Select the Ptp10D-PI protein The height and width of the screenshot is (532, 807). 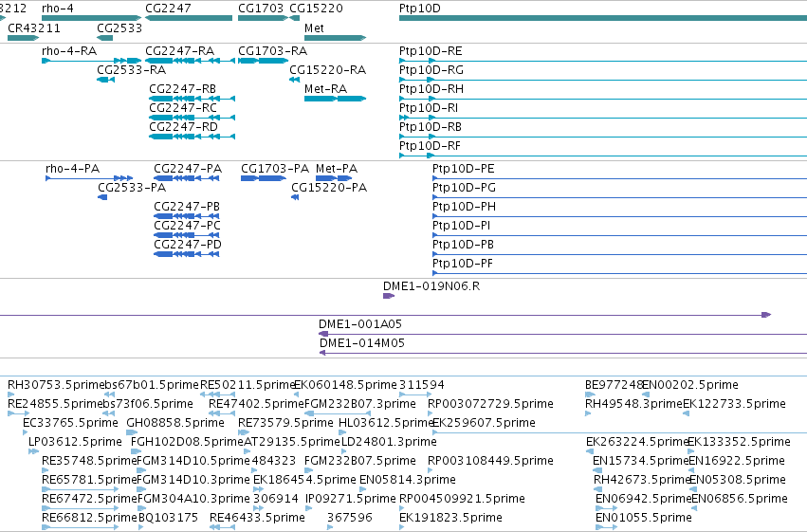click(619, 235)
